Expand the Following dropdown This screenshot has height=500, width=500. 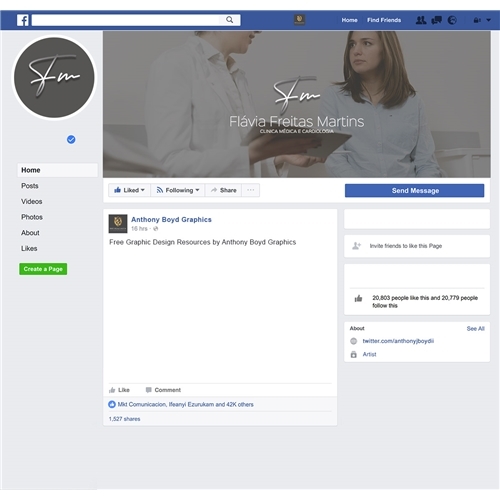point(178,190)
